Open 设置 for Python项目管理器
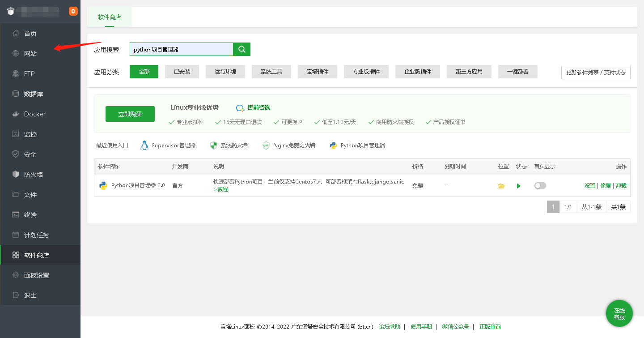The width and height of the screenshot is (644, 338). click(x=590, y=186)
